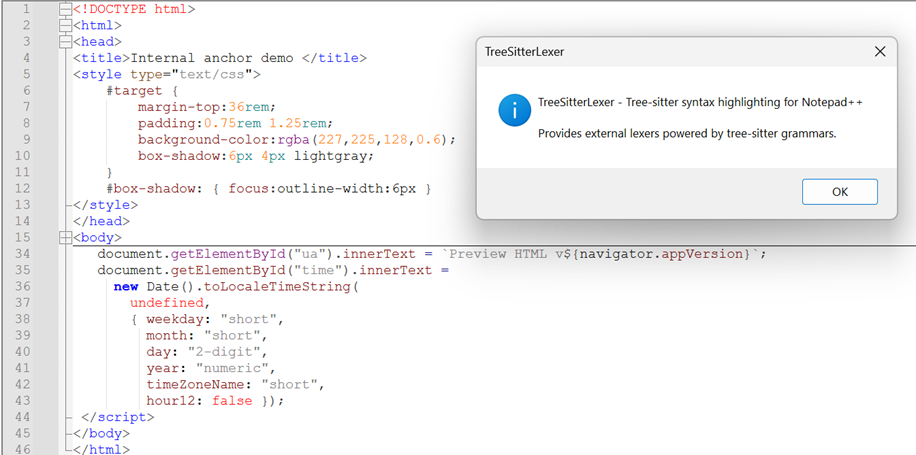The image size is (916, 455).
Task: Click 'new Date().toLocaleTimeString(' text
Action: (x=236, y=287)
